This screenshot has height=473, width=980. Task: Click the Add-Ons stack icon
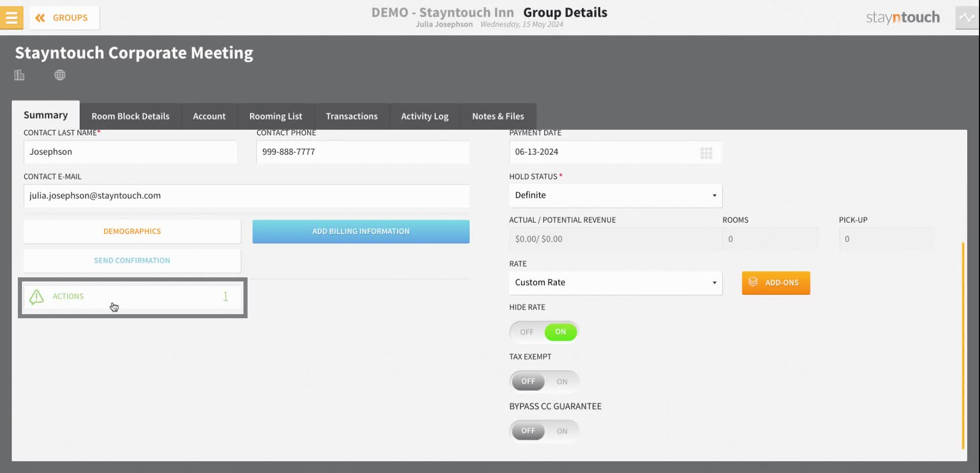coord(753,282)
